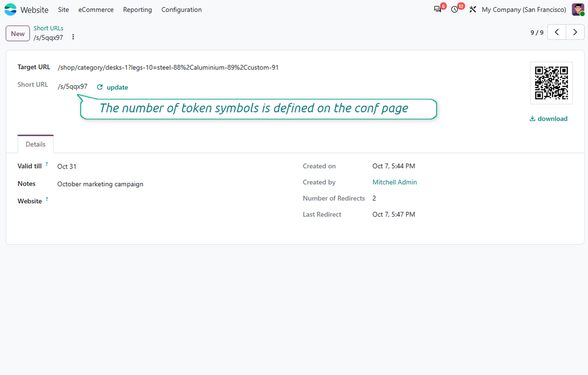Image resolution: width=588 pixels, height=375 pixels.
Task: Click the /s/5qqx97 breadcrumb title
Action: pyautogui.click(x=48, y=37)
